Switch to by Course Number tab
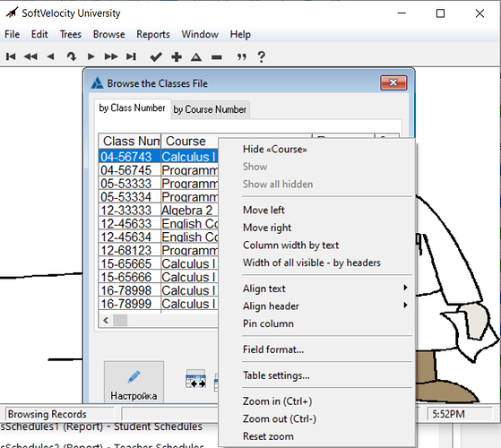The height and width of the screenshot is (448, 501). (x=210, y=109)
